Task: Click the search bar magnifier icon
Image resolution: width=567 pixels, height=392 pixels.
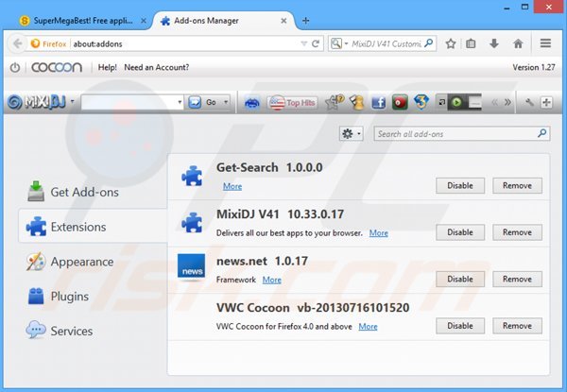Action: 428,43
